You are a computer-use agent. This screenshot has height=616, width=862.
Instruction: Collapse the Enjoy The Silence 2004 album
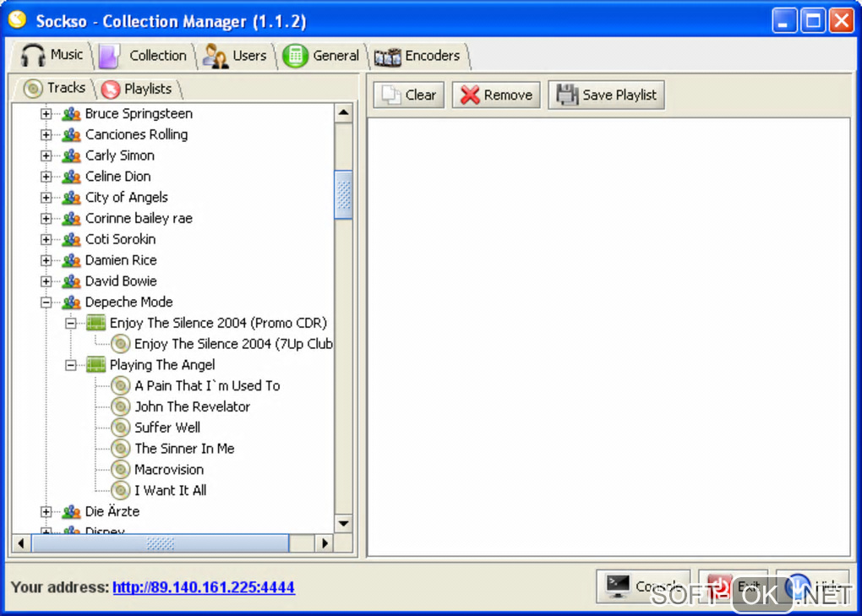(x=71, y=323)
